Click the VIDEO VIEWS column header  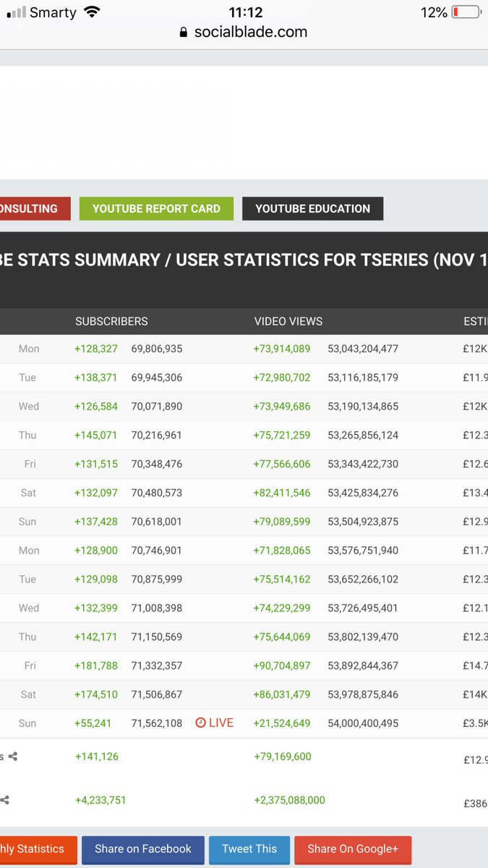288,321
